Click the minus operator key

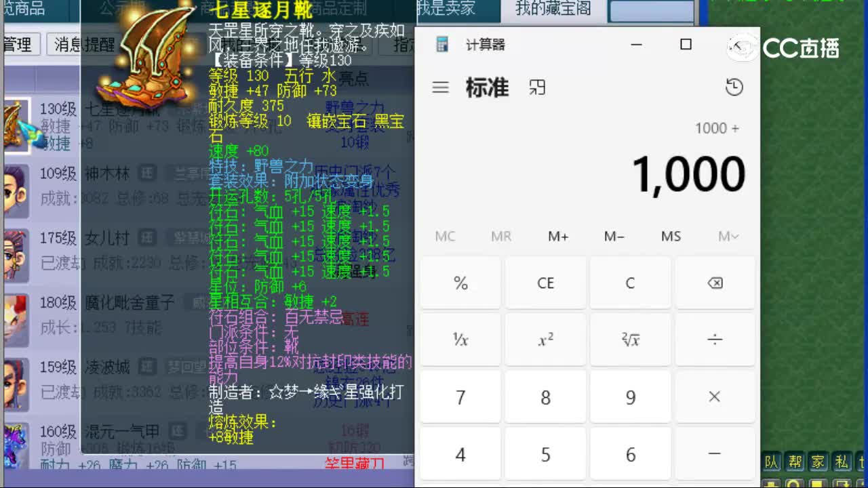[x=715, y=454]
